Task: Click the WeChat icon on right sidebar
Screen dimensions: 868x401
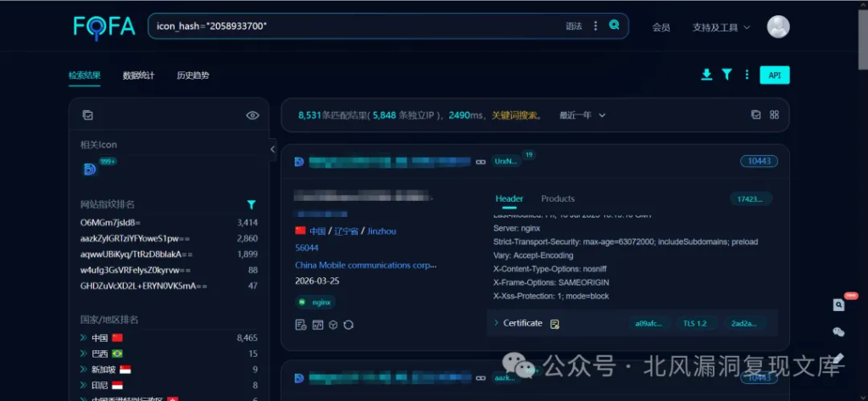Action: pyautogui.click(x=838, y=331)
